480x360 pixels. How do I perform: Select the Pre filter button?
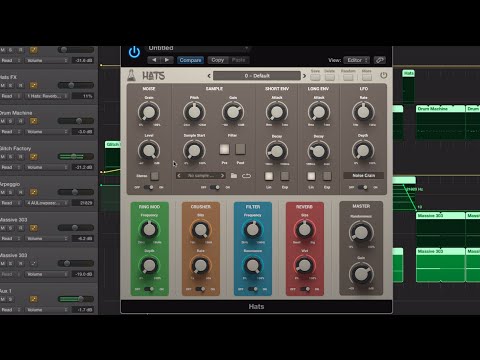point(224,149)
